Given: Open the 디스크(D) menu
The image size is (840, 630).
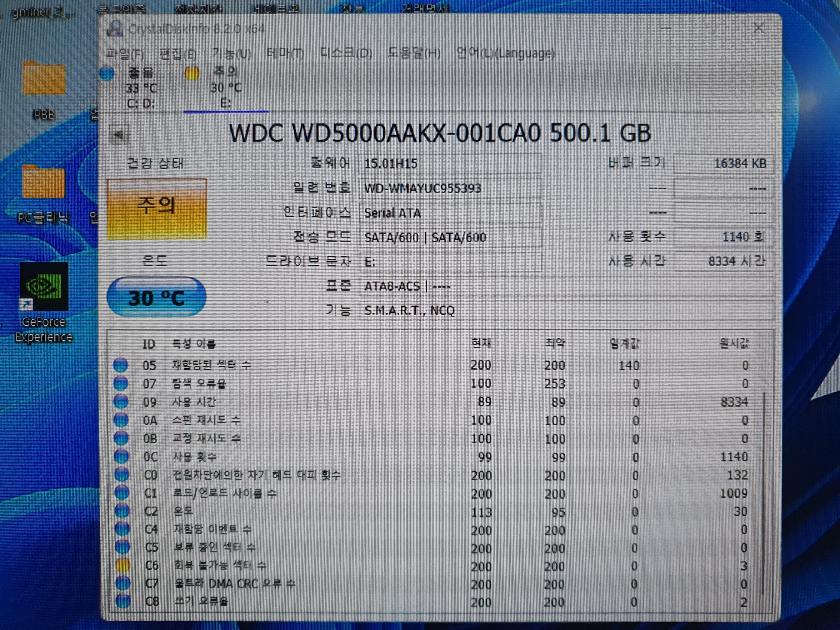Looking at the screenshot, I should click(346, 53).
